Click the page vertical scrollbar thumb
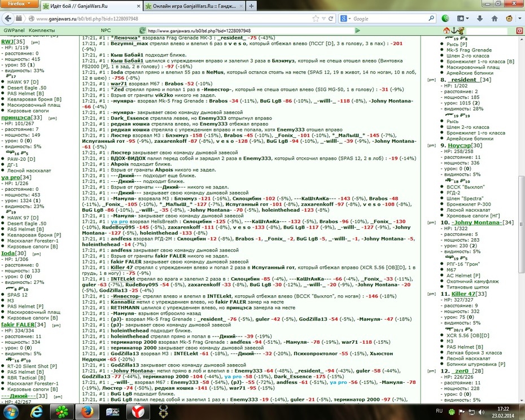Viewport: 525px width, 420px height. click(521, 225)
